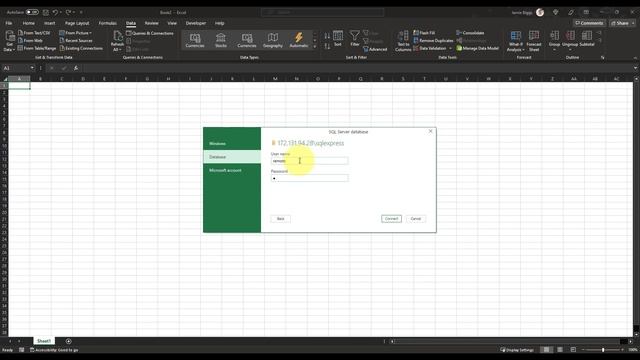Screen dimensions: 640x360
Task: Switch to the Formulas tab
Action: point(108,23)
